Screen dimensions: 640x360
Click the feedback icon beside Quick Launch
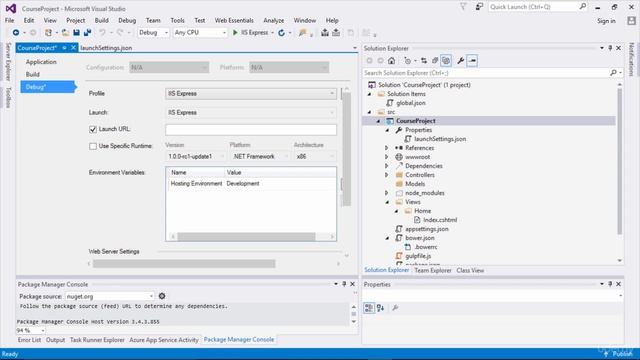pyautogui.click(x=479, y=7)
